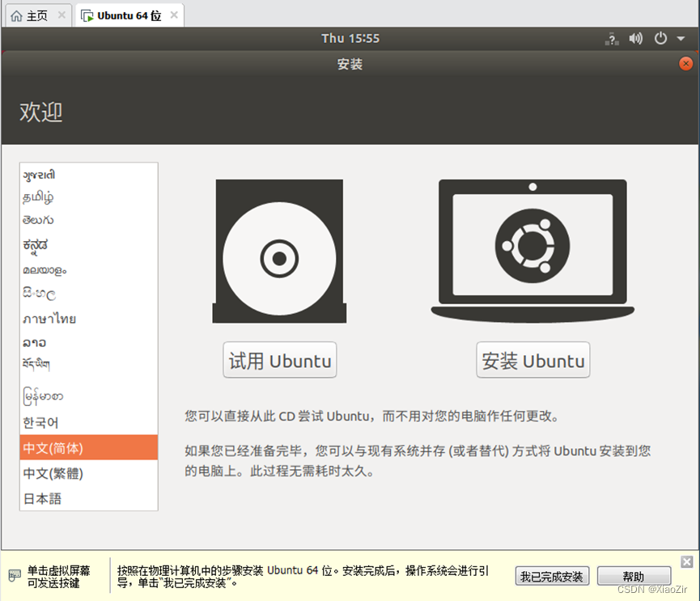Select Burmese မြန်မာစာ in language list
The height and width of the screenshot is (601, 700).
point(89,396)
